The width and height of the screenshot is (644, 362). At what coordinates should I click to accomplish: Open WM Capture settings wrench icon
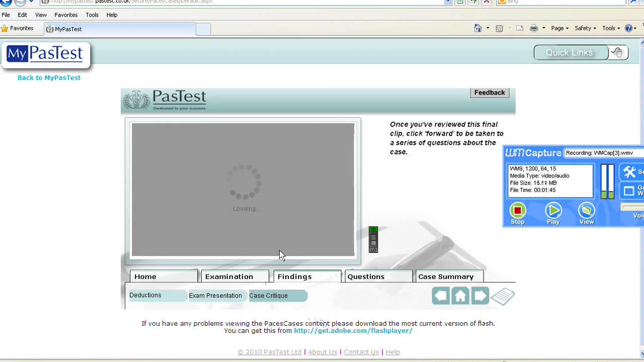630,172
